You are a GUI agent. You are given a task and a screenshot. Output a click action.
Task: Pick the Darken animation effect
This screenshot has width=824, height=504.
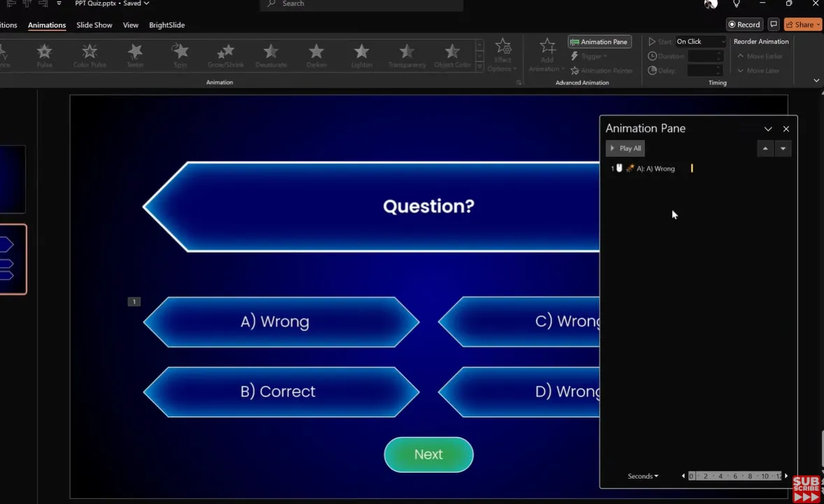click(316, 55)
